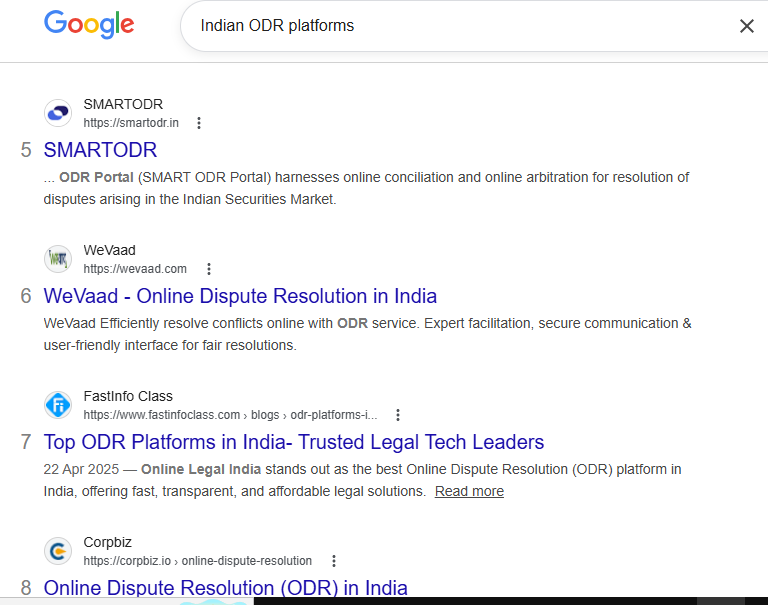Image resolution: width=768 pixels, height=605 pixels.
Task: Click the 22 Apr 2025 Online Legal India snippet
Action: (362, 480)
